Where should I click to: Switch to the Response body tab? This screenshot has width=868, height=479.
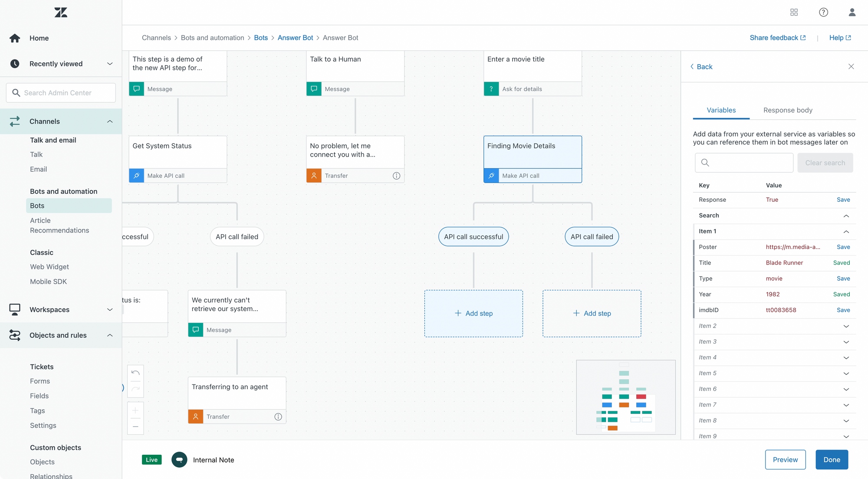[x=788, y=110]
